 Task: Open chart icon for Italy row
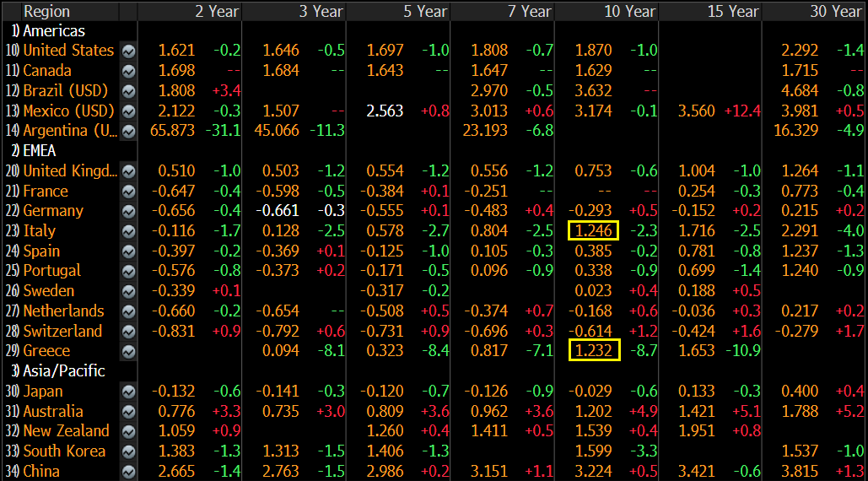128,231
